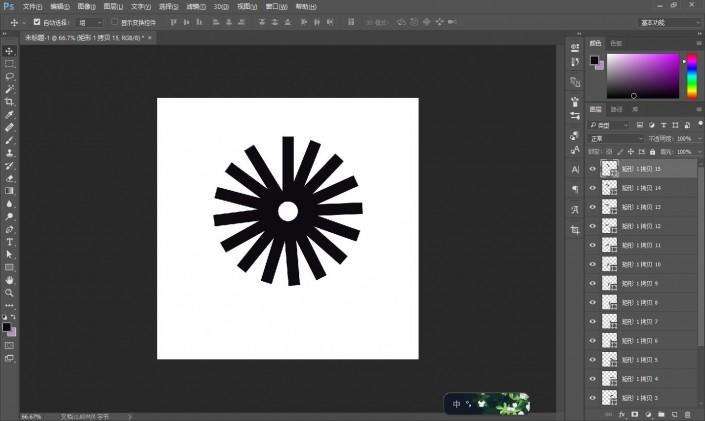The width and height of the screenshot is (705, 421).
Task: Select the Eyedropper tool
Action: 9,115
